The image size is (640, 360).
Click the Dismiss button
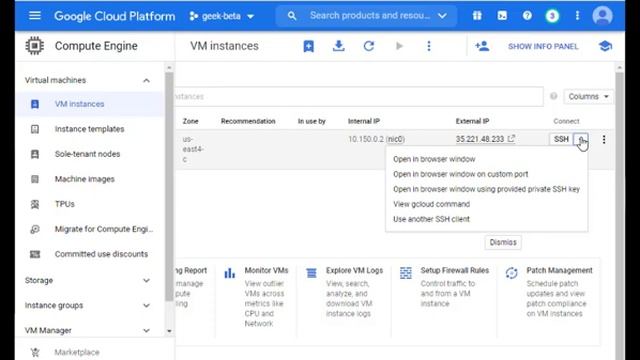[x=503, y=242]
